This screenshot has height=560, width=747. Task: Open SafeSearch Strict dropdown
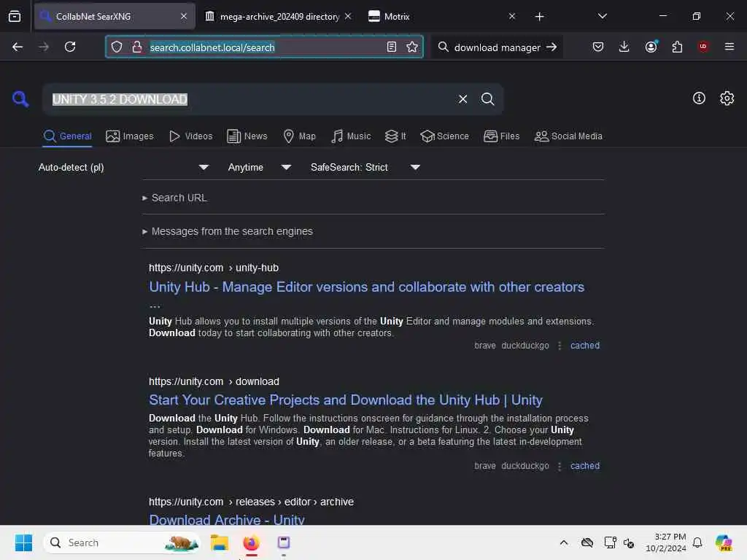(x=365, y=168)
